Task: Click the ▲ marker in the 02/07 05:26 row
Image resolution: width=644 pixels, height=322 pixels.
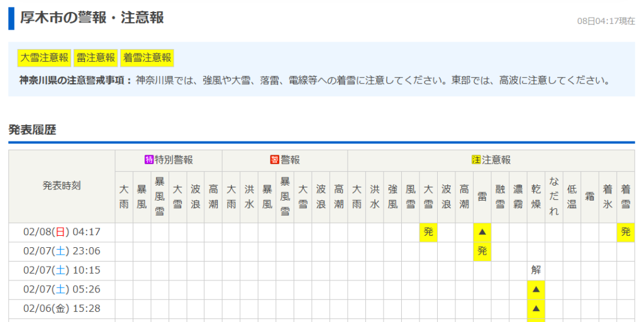Action: 536,289
